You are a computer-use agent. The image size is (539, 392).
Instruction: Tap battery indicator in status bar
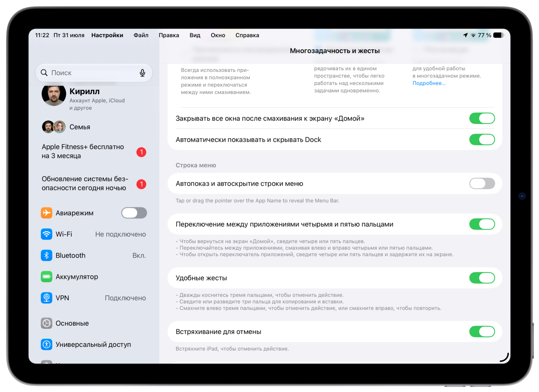click(x=498, y=35)
